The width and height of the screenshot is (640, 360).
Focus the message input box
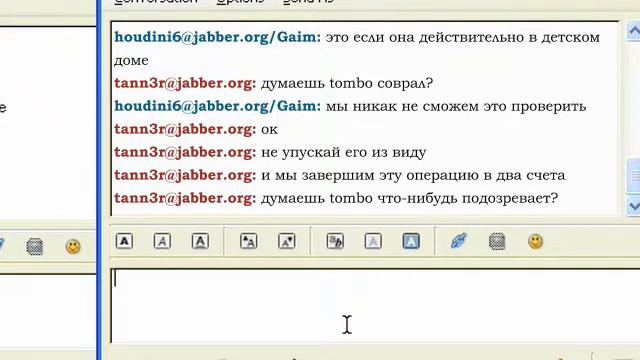[376, 305]
